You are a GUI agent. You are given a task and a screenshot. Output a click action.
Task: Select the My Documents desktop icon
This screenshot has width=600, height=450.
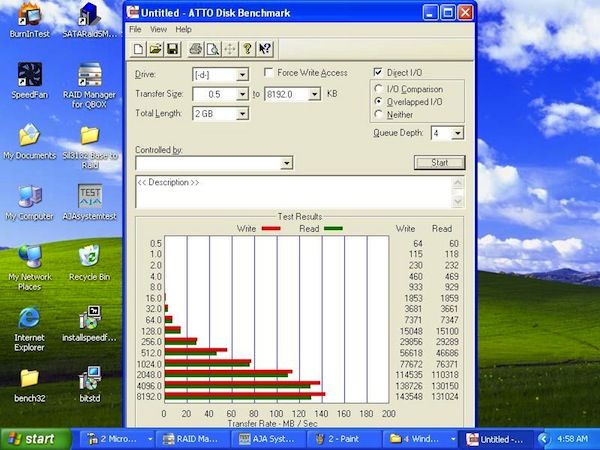29,141
